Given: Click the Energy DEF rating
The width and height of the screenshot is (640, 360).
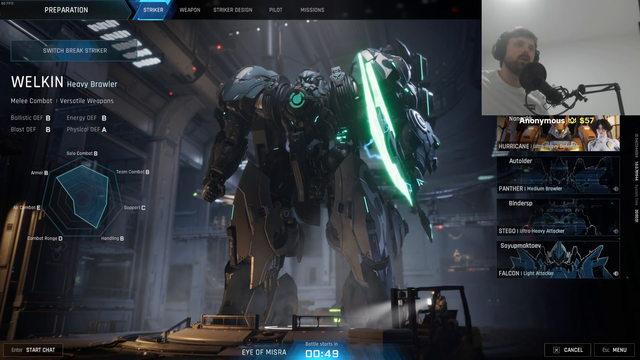Looking at the screenshot, I should (87, 118).
